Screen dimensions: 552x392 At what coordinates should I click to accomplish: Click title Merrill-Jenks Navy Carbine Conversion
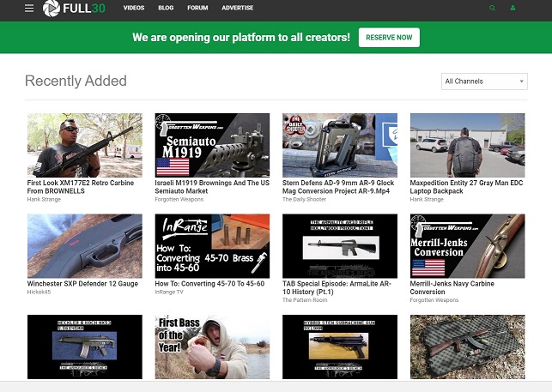(x=452, y=287)
